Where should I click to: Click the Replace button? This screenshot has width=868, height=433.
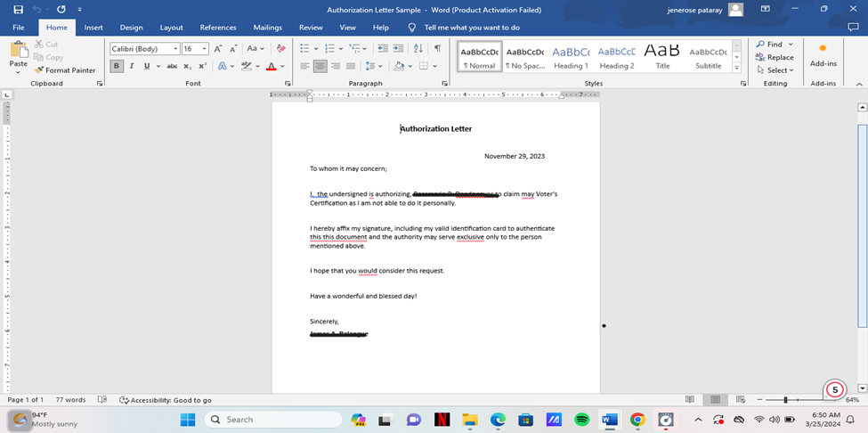click(x=775, y=57)
